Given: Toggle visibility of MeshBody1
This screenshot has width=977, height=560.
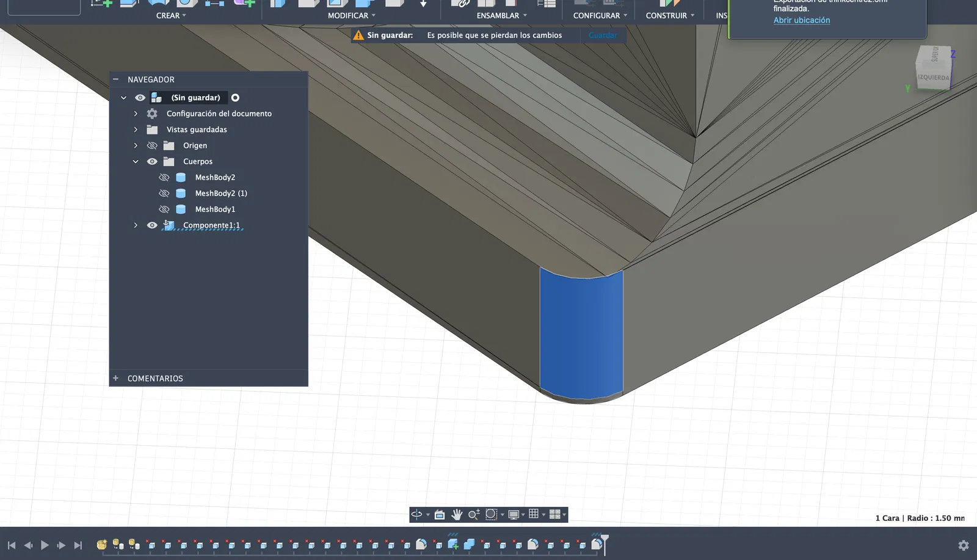Looking at the screenshot, I should [x=164, y=209].
